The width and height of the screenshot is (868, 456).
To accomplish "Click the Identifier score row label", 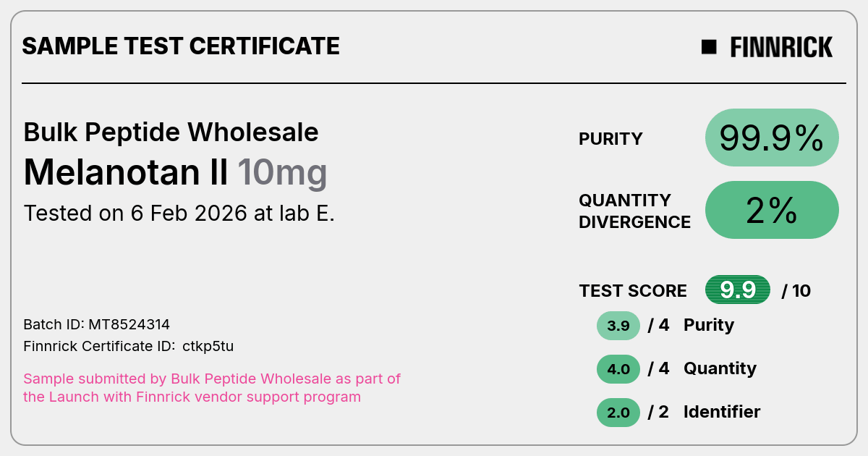I will 722,412.
